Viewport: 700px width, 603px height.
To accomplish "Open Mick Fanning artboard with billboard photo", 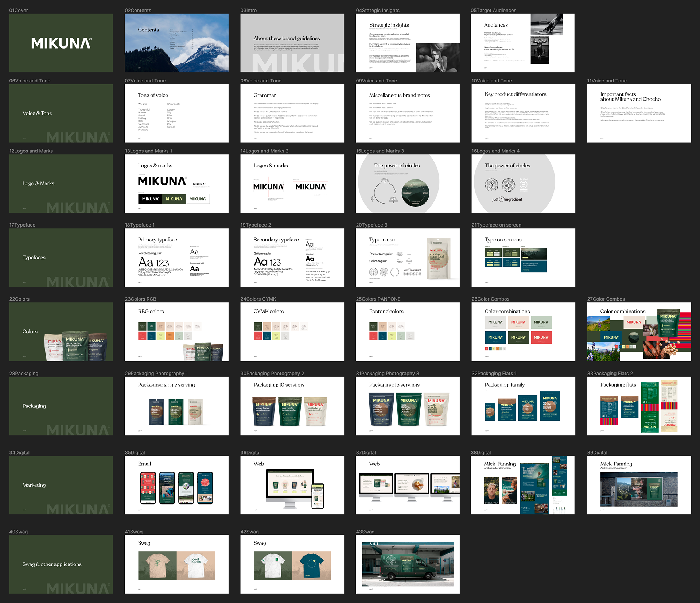I will 639,485.
